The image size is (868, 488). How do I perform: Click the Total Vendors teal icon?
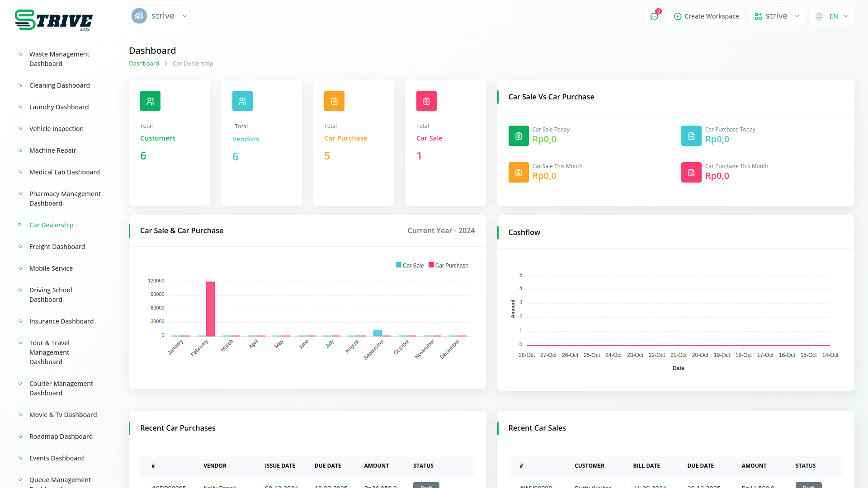242,101
